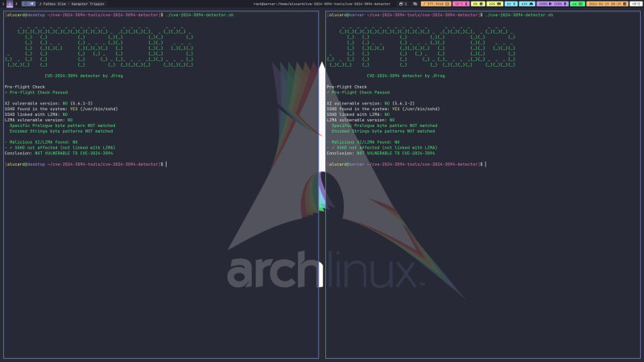
Task: Click the window count icon showing 1
Action: [402, 4]
